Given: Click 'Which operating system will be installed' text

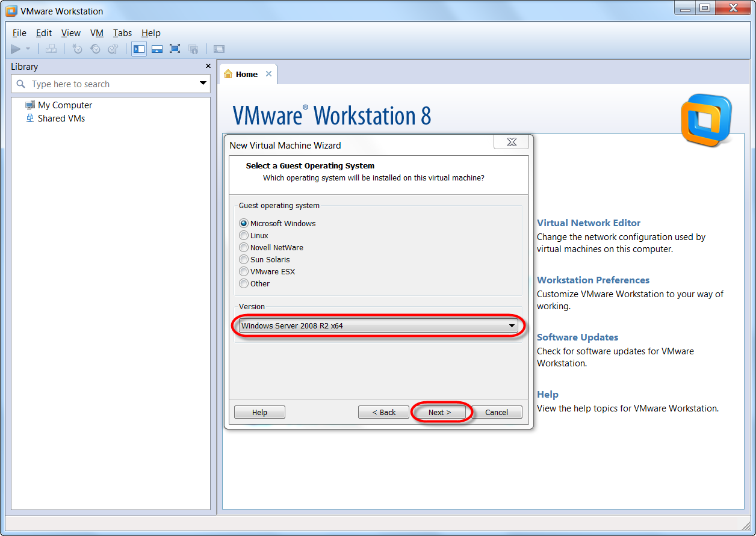Looking at the screenshot, I should (x=374, y=177).
